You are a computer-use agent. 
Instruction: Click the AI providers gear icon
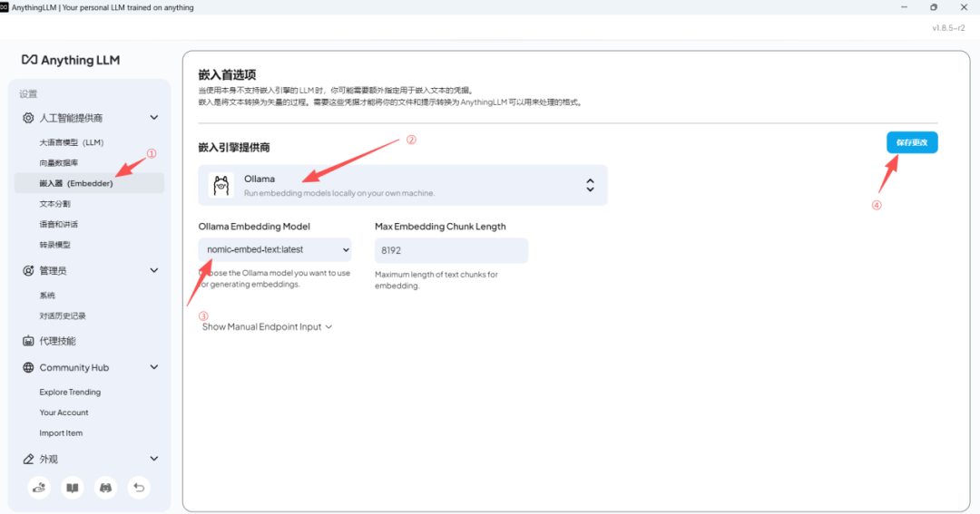pyautogui.click(x=28, y=118)
